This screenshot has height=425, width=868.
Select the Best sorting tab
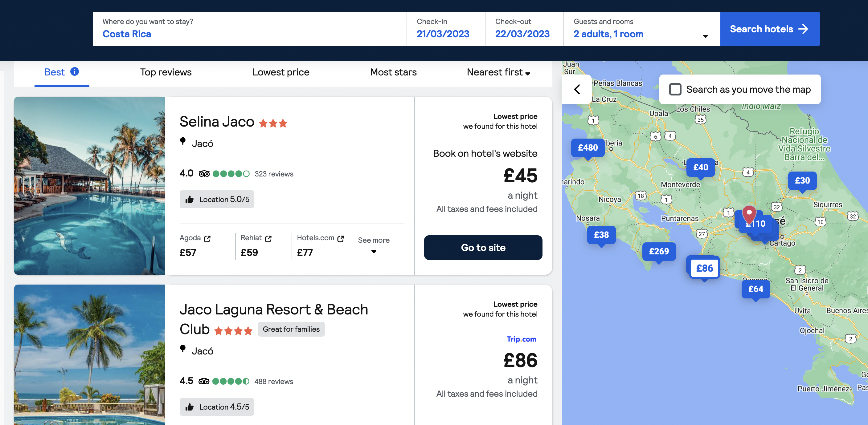click(x=62, y=72)
